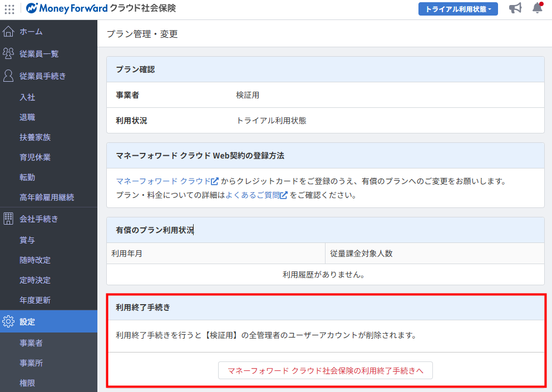Click the 会社手続き building icon

point(8,219)
